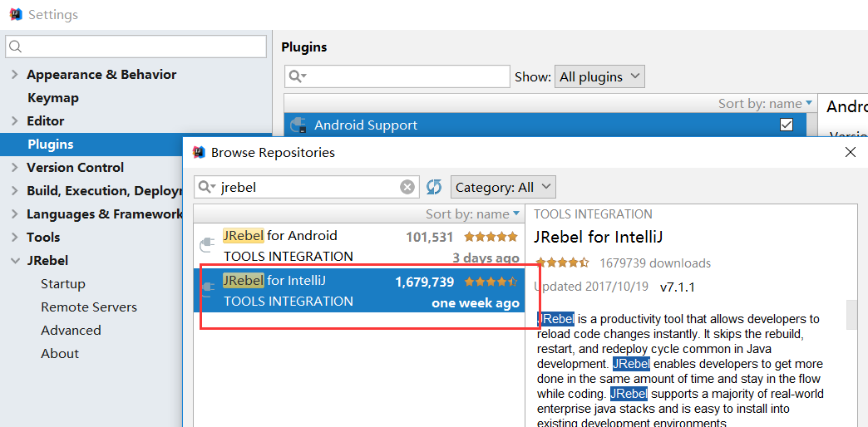Screen dimensions: 868x427
Task: Open the Category All dropdown
Action: tap(503, 187)
